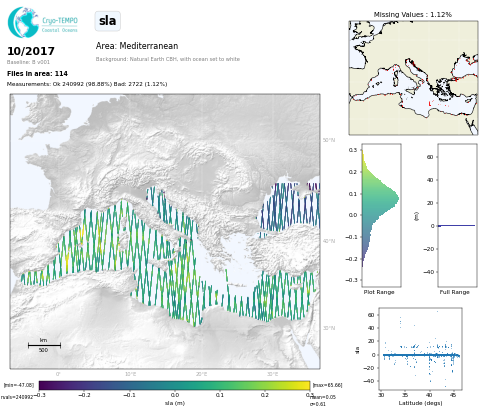The image size is (492, 410).
Task: Click the min=-47.08 label
Action: [19, 385]
